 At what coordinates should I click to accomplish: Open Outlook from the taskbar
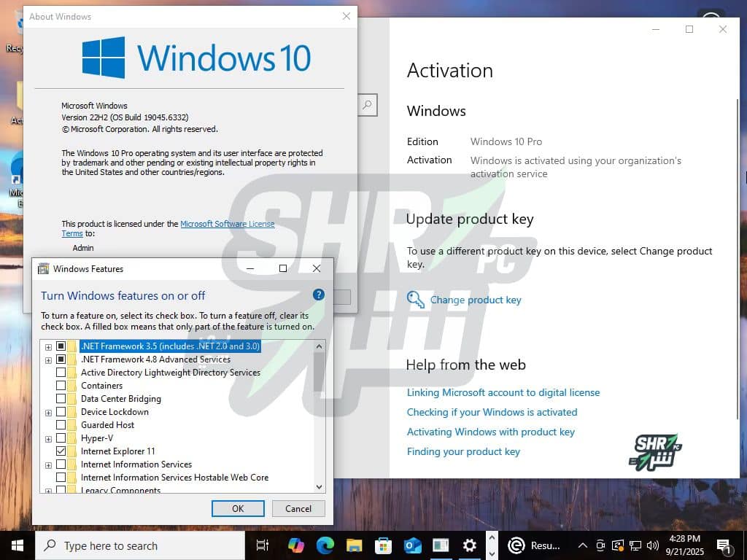pos(412,545)
